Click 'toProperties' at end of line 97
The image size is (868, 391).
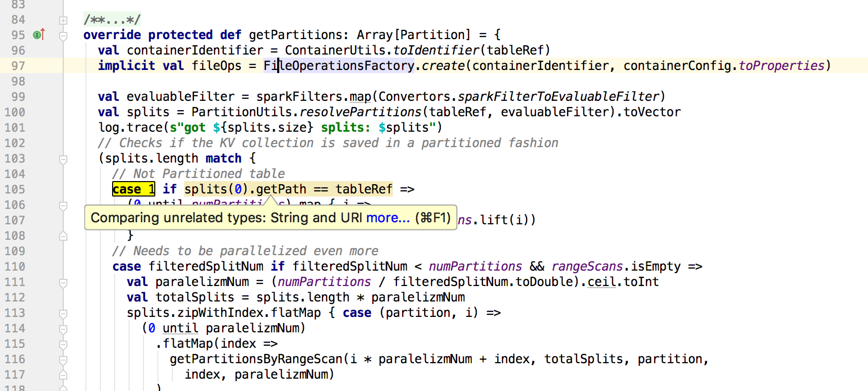pyautogui.click(x=782, y=66)
